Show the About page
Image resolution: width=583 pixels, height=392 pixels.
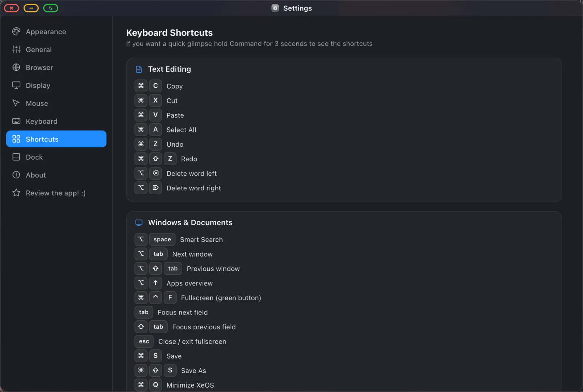(x=56, y=175)
